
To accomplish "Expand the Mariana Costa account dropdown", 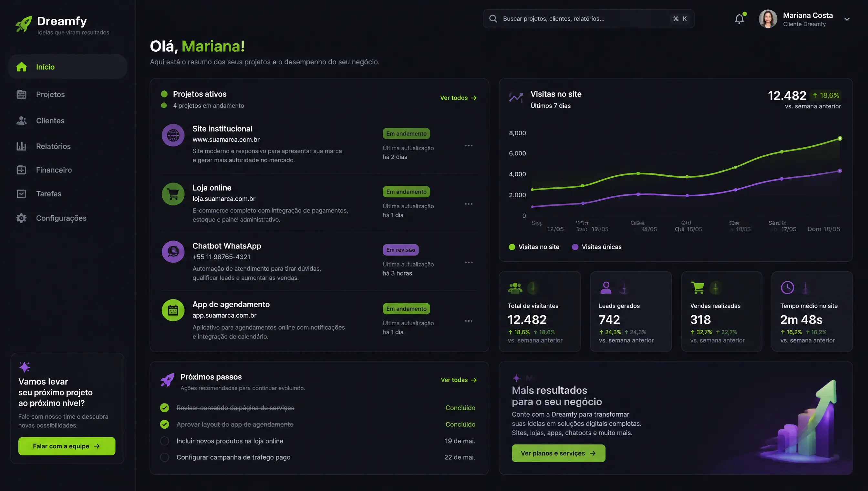I will 847,19.
